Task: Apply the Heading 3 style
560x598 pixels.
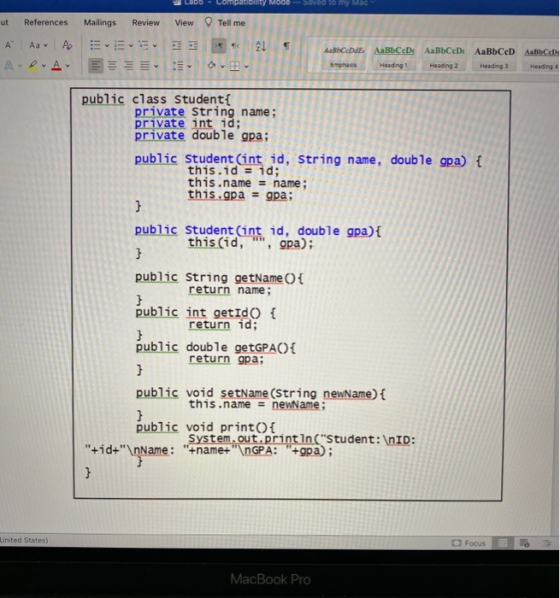Action: click(494, 56)
